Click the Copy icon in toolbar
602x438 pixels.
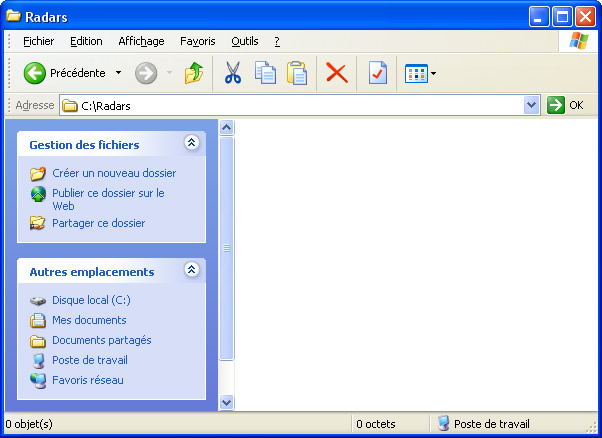(x=265, y=73)
